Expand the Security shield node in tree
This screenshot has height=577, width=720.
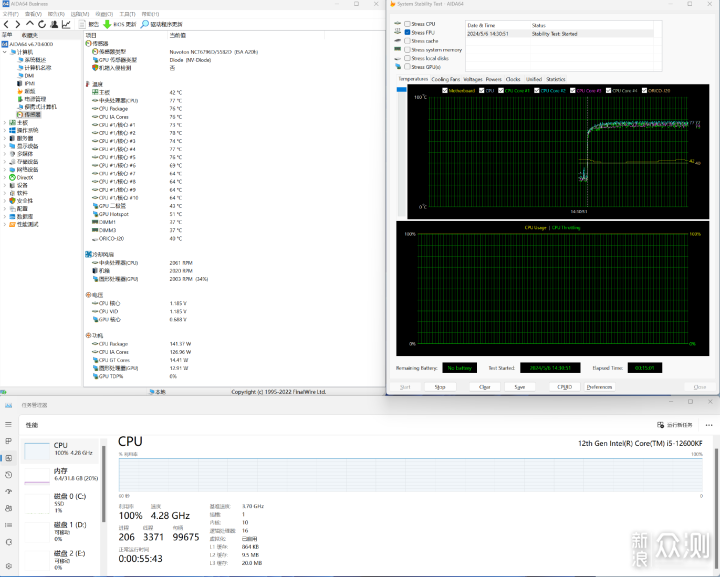tap(5, 201)
